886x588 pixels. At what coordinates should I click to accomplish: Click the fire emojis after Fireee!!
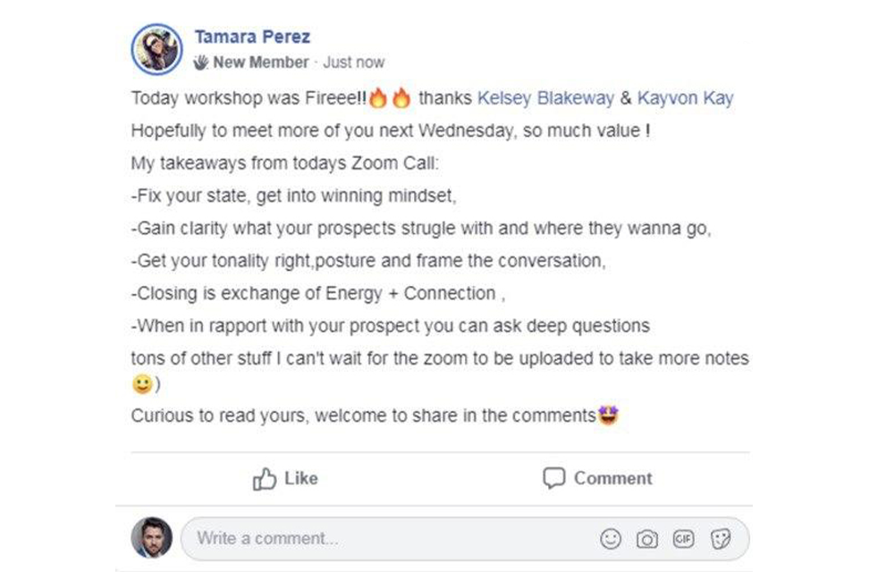coord(390,98)
